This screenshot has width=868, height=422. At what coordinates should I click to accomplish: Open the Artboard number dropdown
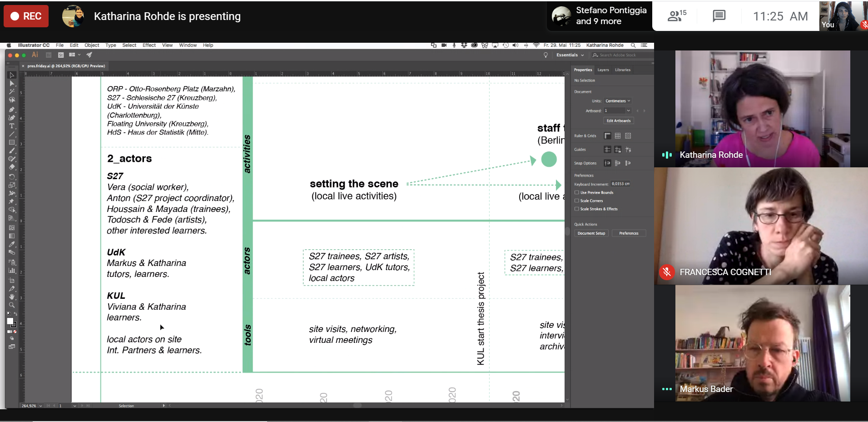[x=628, y=111]
